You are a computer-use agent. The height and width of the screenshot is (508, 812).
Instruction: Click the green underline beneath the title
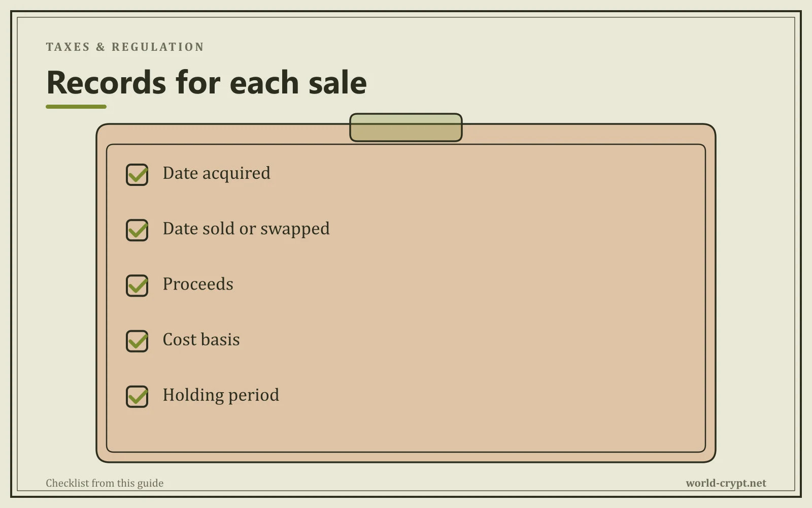(x=76, y=107)
